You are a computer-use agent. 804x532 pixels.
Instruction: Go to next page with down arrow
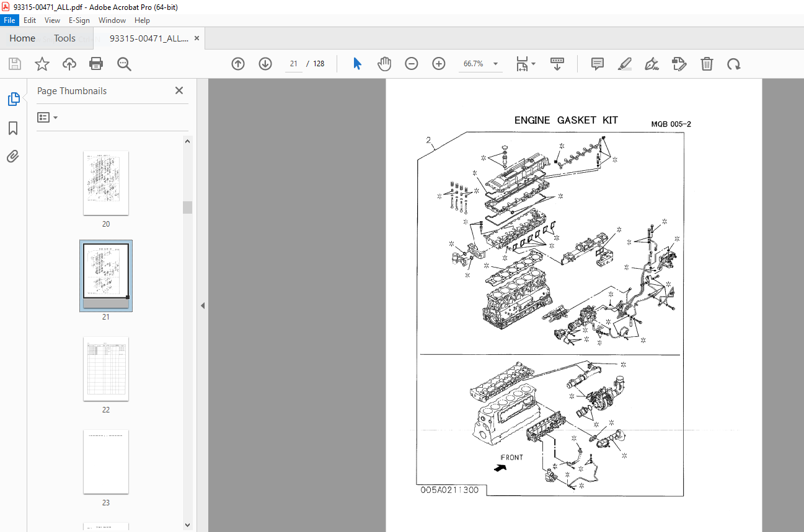point(265,64)
